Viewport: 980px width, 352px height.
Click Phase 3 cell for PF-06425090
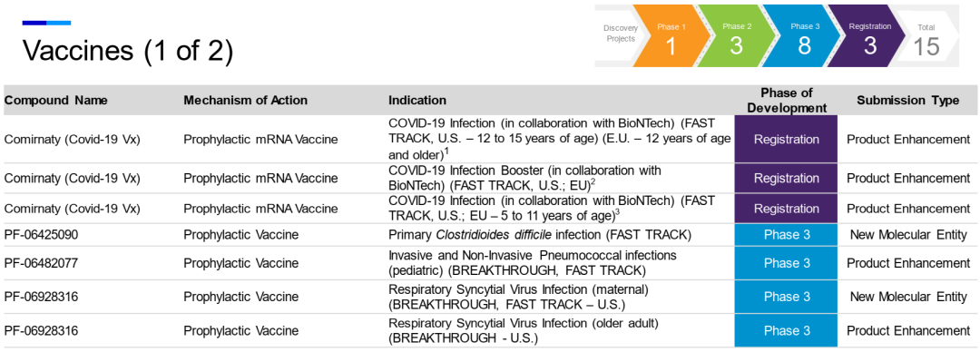[x=786, y=235]
